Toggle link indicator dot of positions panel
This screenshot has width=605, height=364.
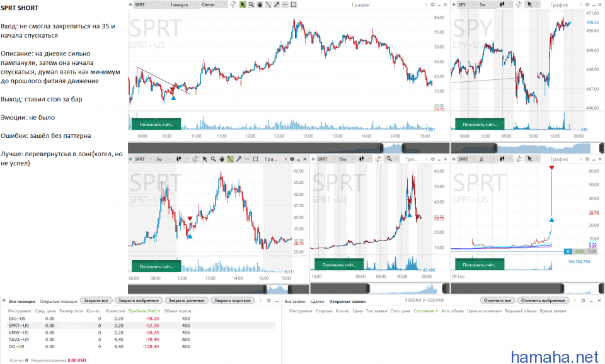[x=4, y=300]
